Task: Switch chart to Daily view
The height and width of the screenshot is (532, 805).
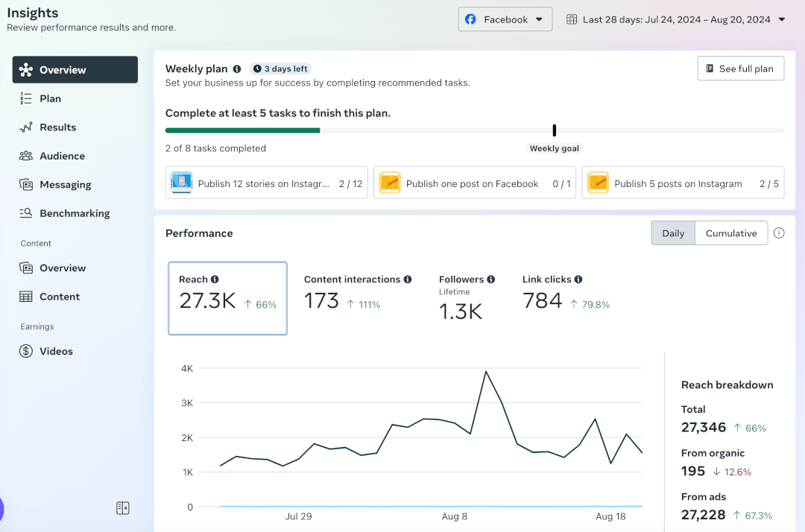Action: [x=673, y=233]
